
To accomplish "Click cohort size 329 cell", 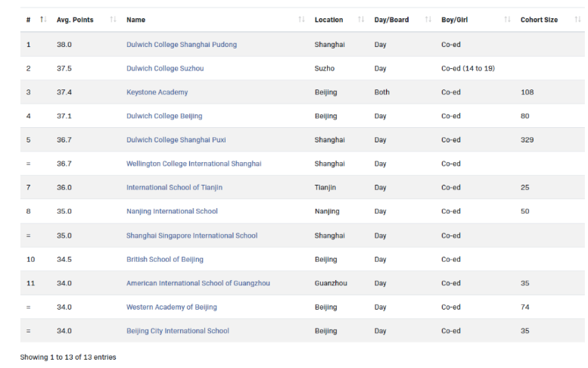I will click(x=527, y=139).
